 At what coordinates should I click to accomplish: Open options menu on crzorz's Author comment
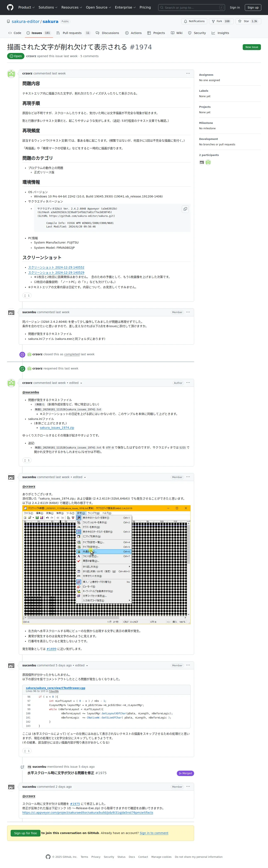(188, 383)
